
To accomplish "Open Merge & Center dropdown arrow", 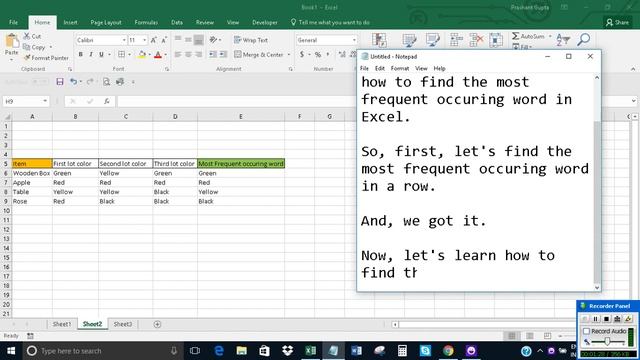I will [x=289, y=55].
